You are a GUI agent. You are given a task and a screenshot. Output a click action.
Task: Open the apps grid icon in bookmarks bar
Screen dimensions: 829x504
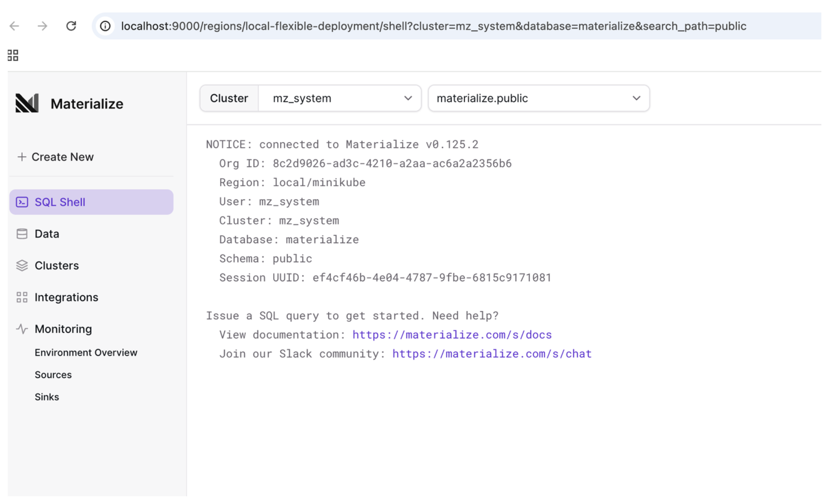[13, 55]
